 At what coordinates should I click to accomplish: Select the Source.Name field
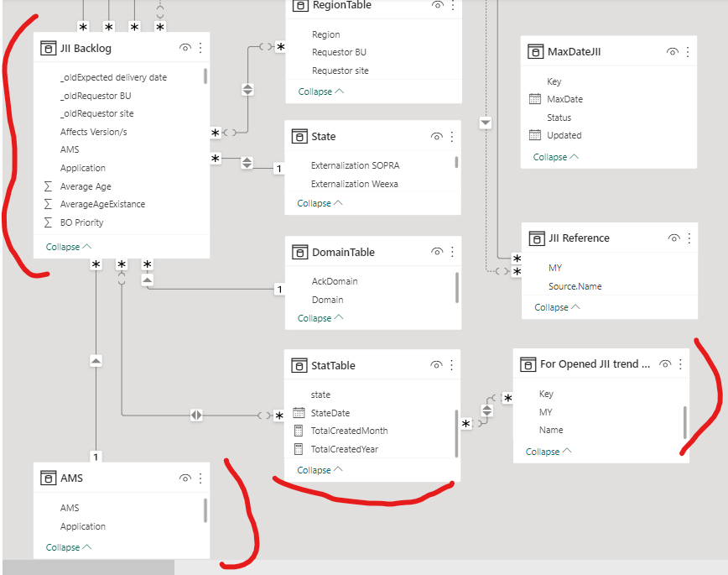click(575, 286)
